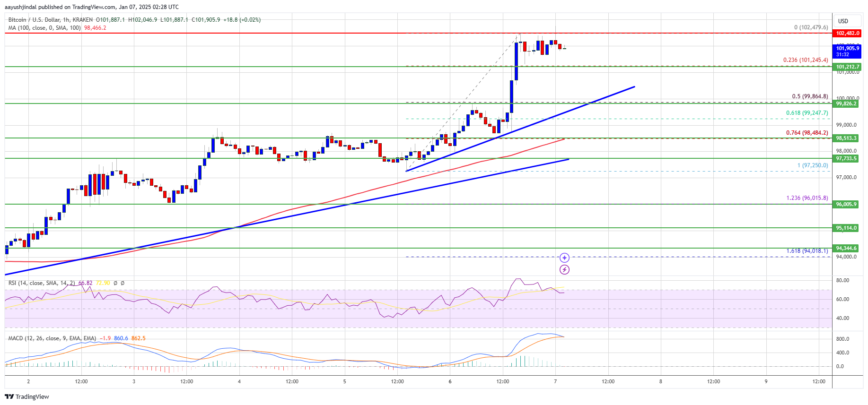Click the green 99,826.2 price tag
Image resolution: width=868 pixels, height=405 pixels.
pos(846,103)
